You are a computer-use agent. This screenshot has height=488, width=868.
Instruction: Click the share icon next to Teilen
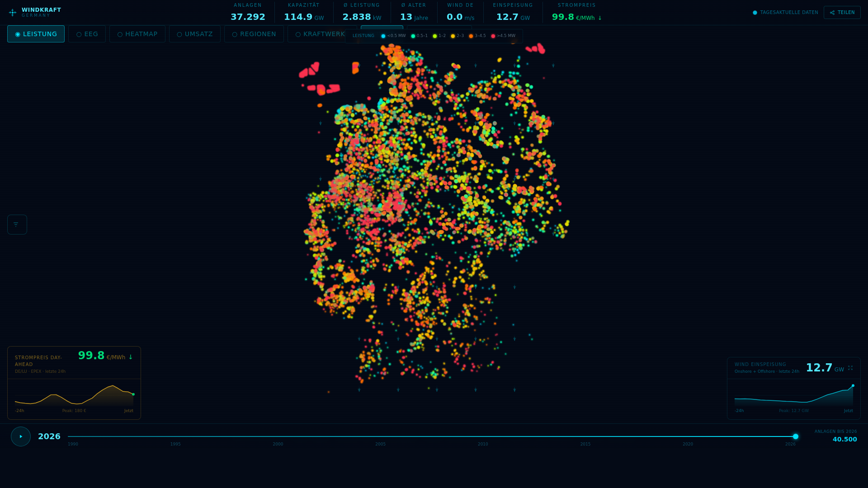832,13
